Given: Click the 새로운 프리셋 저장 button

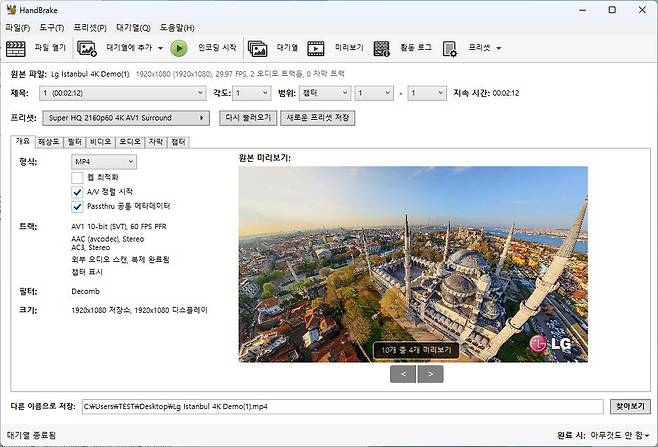Looking at the screenshot, I should (x=318, y=118).
